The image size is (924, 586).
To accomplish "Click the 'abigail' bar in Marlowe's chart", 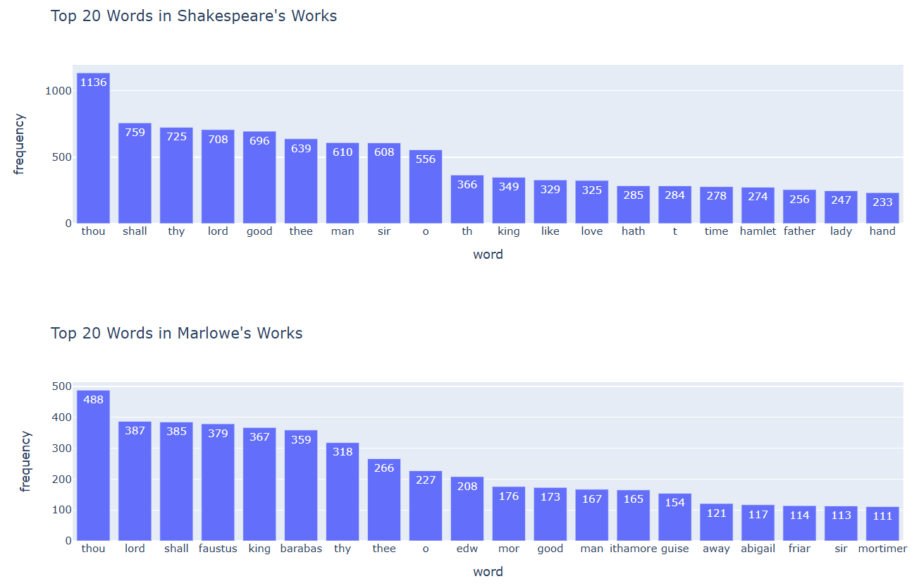I will point(758,523).
